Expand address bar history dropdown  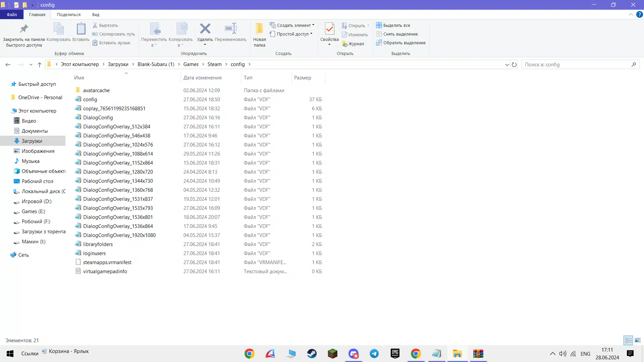507,65
